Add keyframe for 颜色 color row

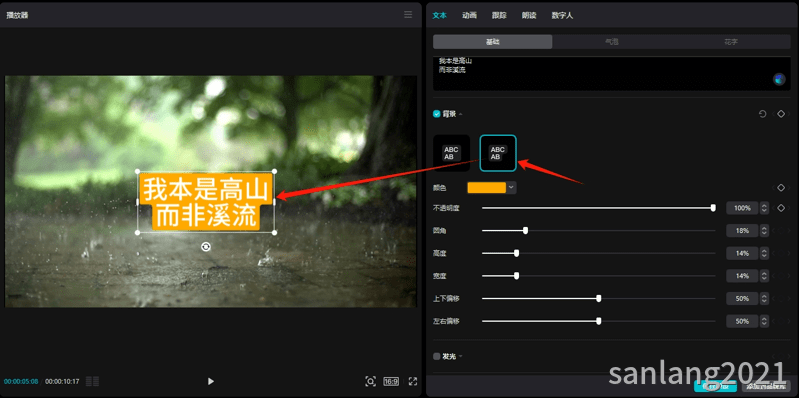[781, 188]
